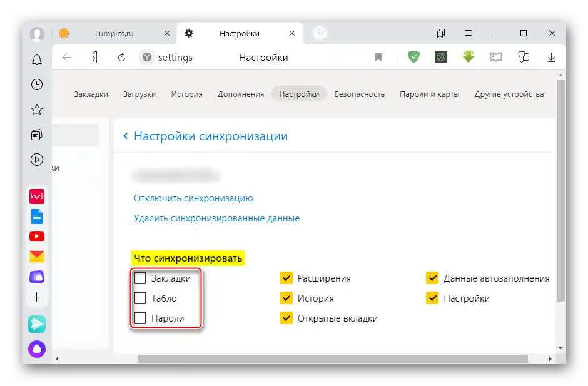Click Отключить синхронизацию link

click(x=193, y=198)
